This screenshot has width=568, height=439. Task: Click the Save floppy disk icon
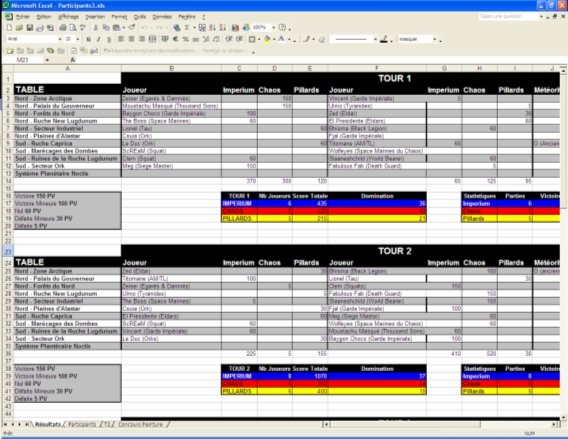30,28
